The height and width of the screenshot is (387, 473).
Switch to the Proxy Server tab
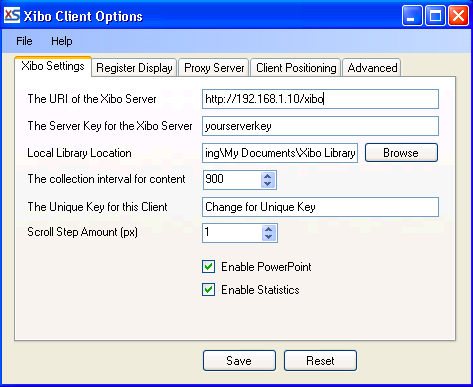click(x=214, y=68)
